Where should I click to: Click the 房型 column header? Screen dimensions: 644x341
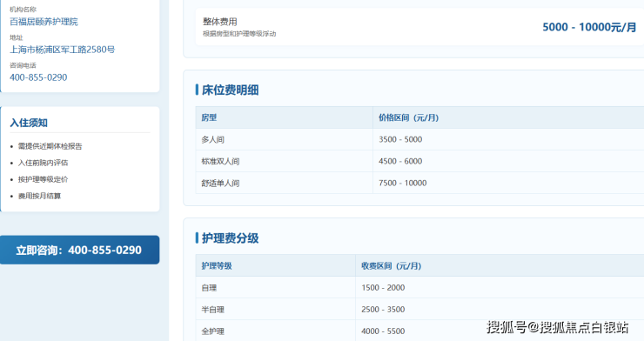click(x=209, y=117)
